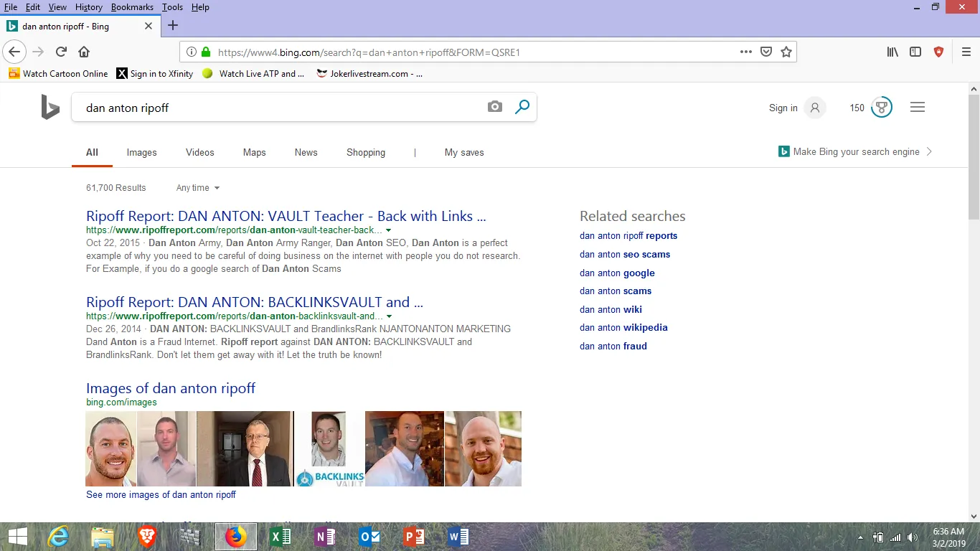Open Excel from the taskbar
This screenshot has height=551, width=980.
(x=281, y=537)
